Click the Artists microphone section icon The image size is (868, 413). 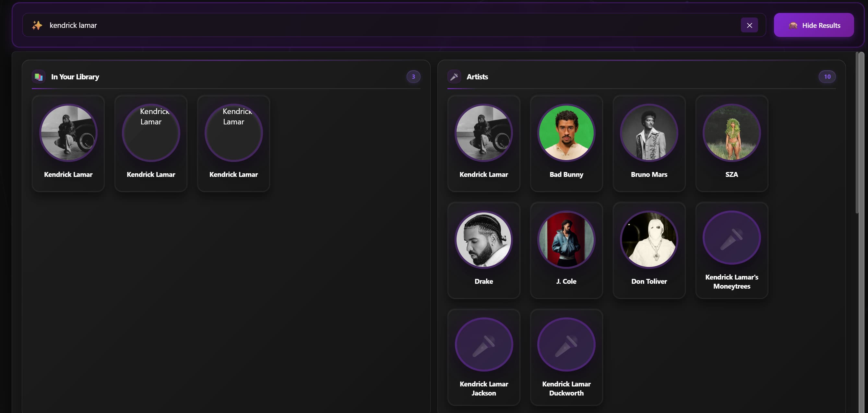tap(454, 77)
